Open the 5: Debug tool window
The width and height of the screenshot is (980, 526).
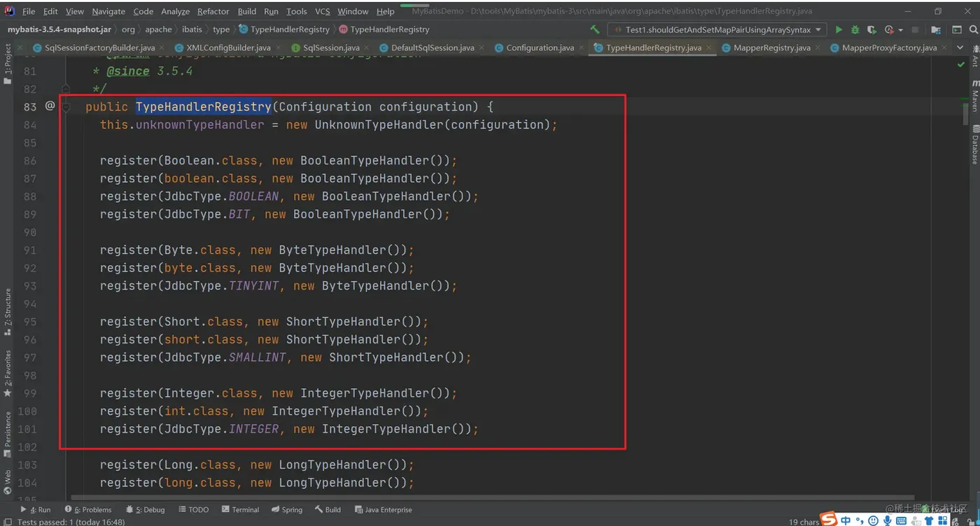(x=145, y=509)
